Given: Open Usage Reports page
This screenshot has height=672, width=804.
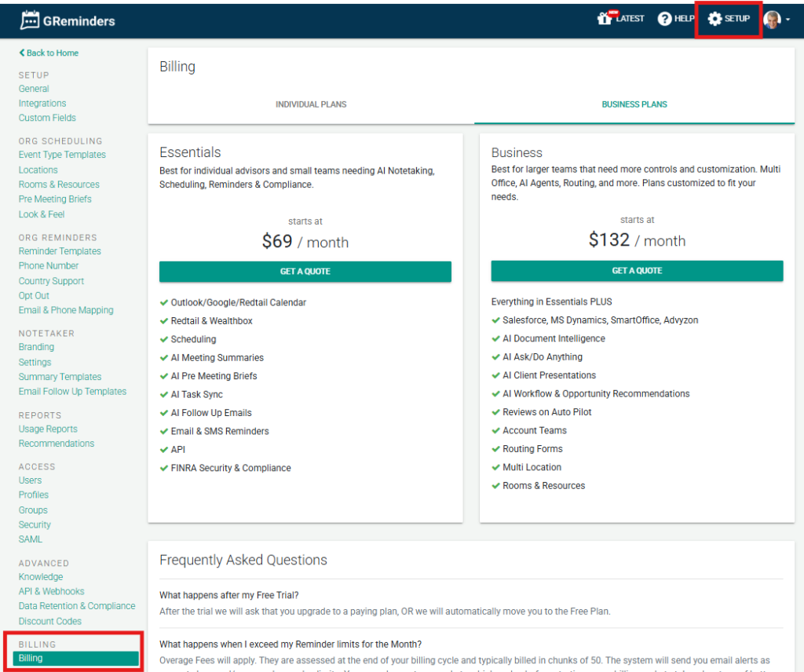Looking at the screenshot, I should coord(48,429).
